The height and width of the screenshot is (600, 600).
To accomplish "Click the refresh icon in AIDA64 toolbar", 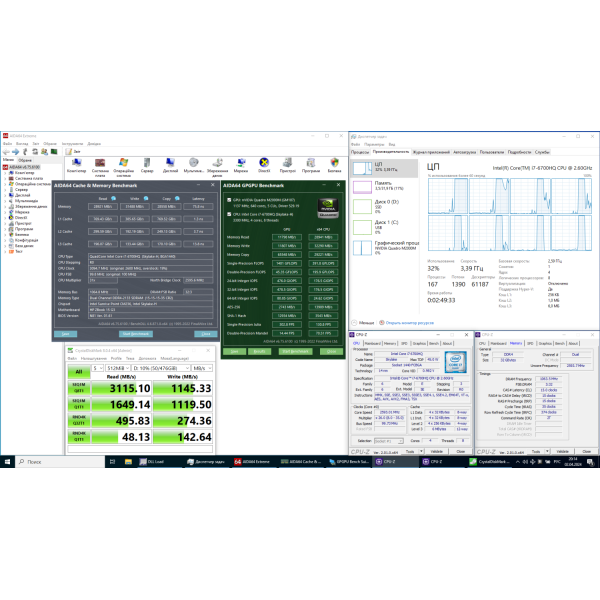I will [35, 152].
